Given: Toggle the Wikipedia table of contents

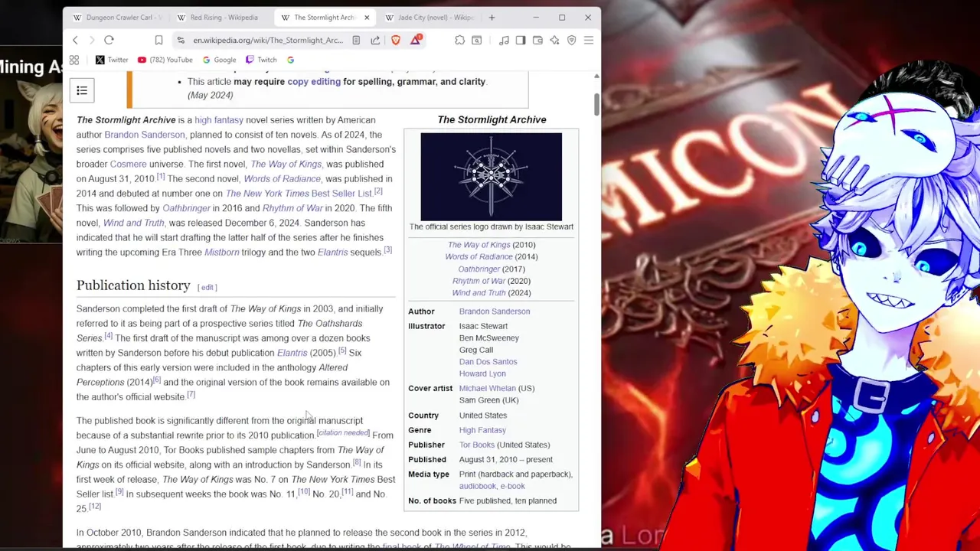Looking at the screenshot, I should click(82, 90).
